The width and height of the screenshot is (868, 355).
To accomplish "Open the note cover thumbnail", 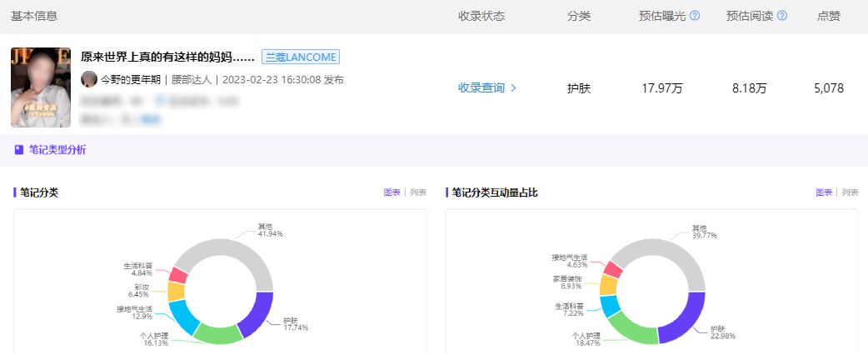I will 41,87.
